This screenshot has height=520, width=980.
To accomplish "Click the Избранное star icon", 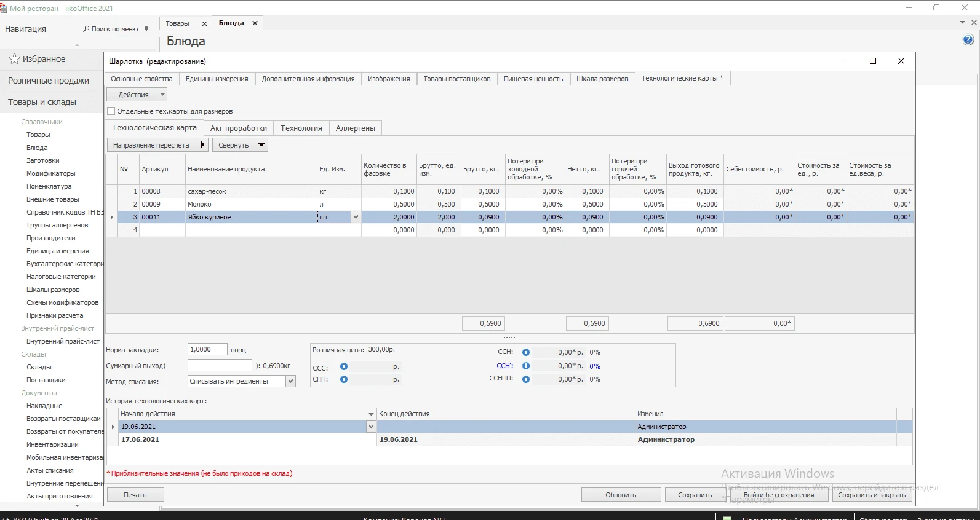I will [14, 59].
